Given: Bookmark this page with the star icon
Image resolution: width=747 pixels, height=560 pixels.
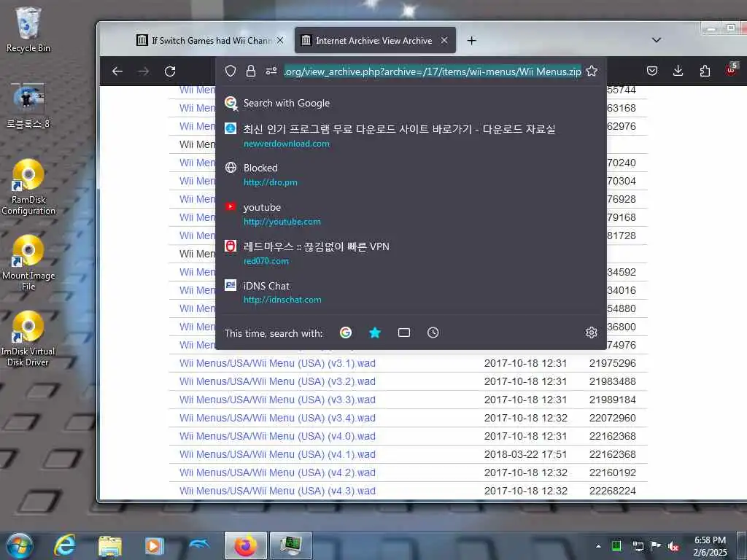Looking at the screenshot, I should [x=592, y=71].
